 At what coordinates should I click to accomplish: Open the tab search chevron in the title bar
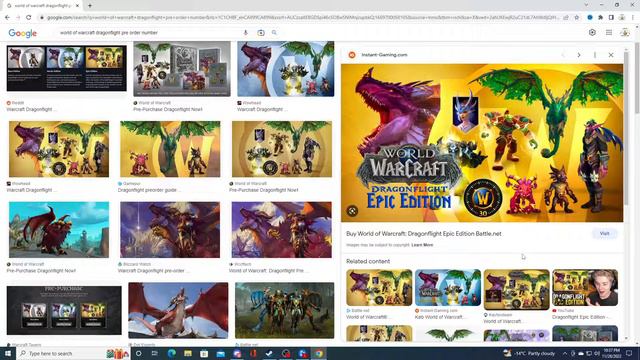coord(586,5)
